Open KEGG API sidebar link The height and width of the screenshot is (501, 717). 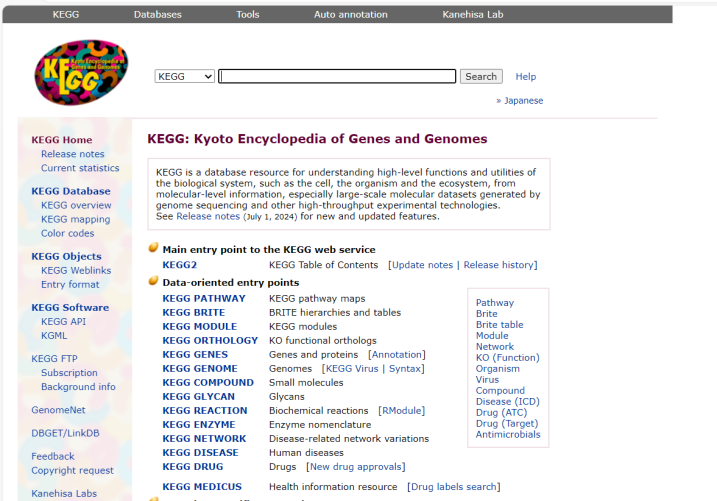63,321
